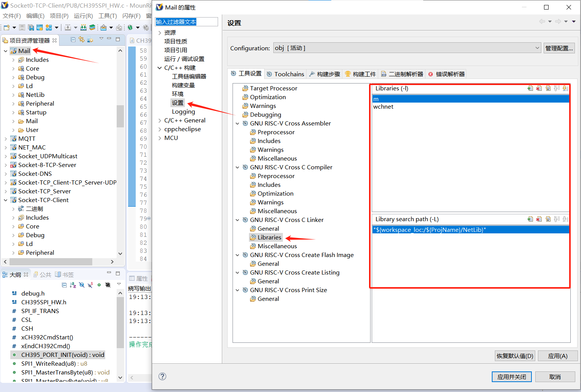Click the download/flash icon in main toolbar
Screen dimensions: 581x392
[67, 27]
